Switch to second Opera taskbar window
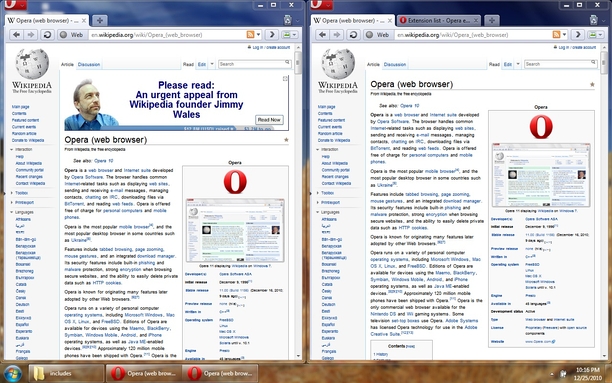 tap(220, 374)
